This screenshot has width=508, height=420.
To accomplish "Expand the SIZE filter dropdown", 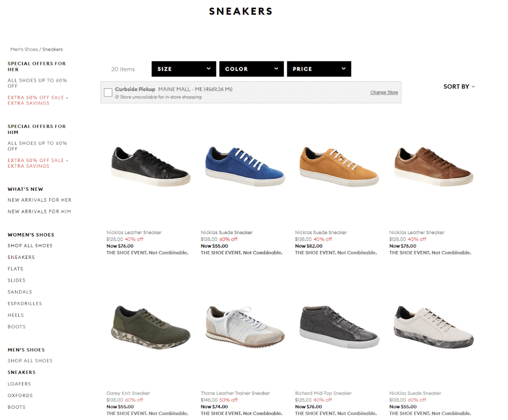I will point(184,69).
